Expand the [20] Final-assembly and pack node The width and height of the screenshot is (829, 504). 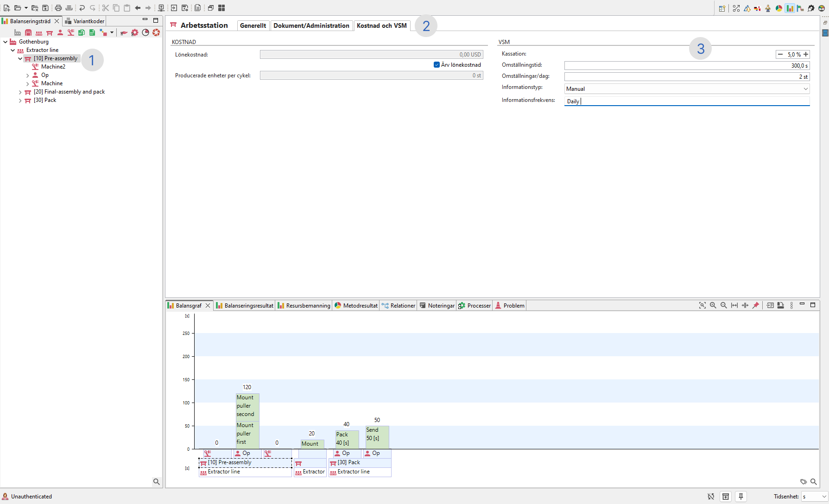tap(20, 92)
